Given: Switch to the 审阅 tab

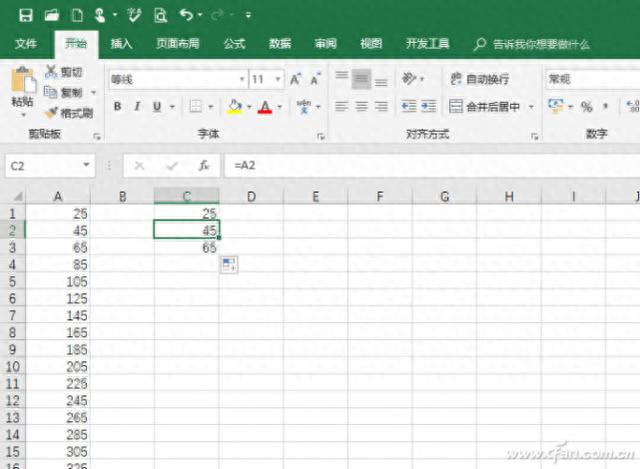Looking at the screenshot, I should tap(326, 44).
